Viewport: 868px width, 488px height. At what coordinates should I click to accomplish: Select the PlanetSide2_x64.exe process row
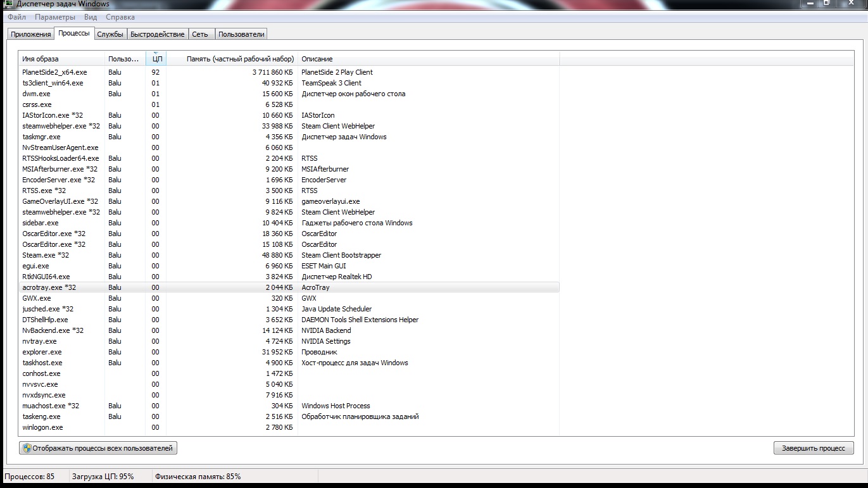289,72
